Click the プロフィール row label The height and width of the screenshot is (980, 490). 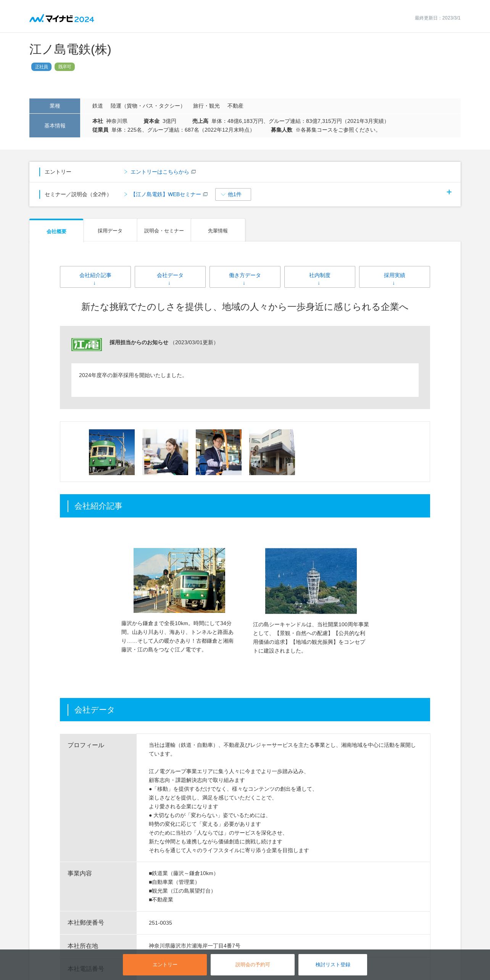click(x=86, y=745)
